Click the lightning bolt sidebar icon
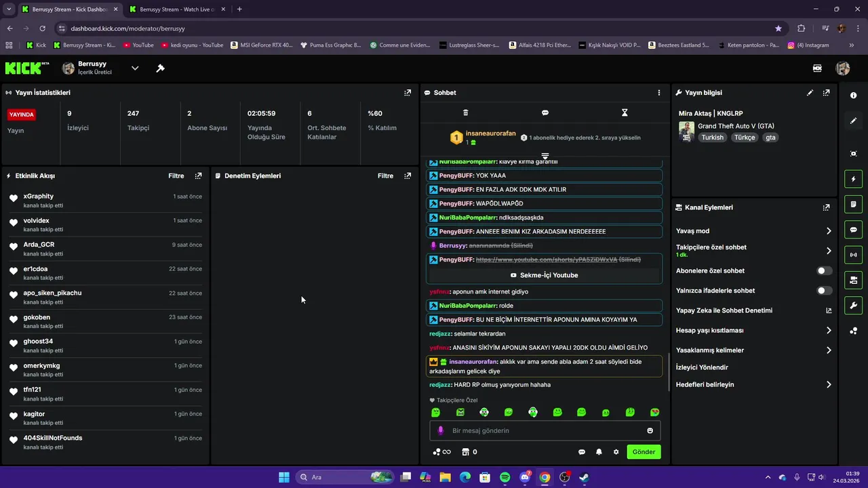This screenshot has width=868, height=488. click(853, 179)
